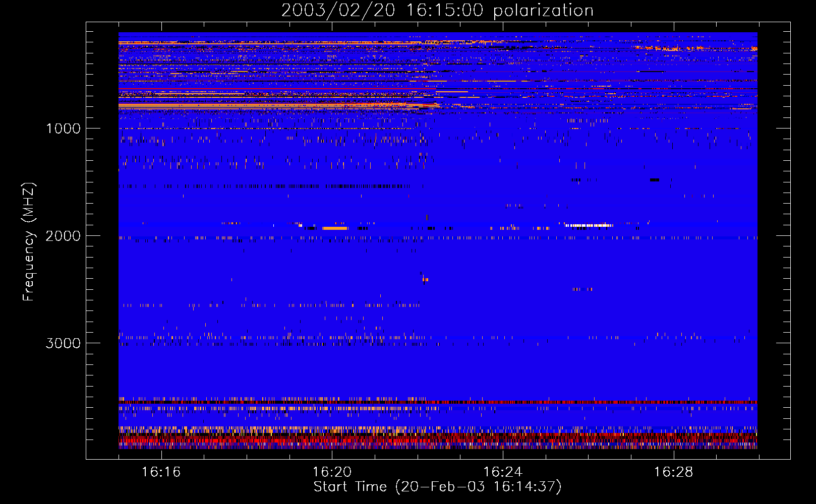The height and width of the screenshot is (504, 816).
Task: Click the bright white burst near 1900 MHz
Action: (589, 225)
